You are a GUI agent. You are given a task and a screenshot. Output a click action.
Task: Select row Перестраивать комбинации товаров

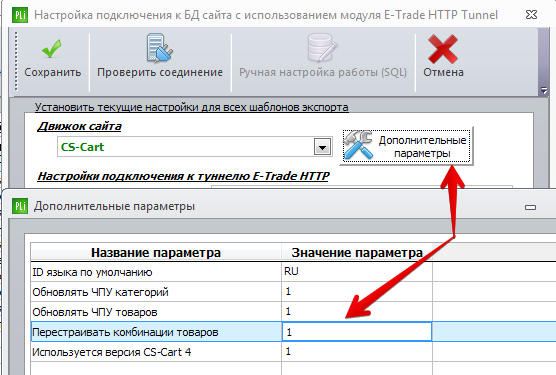156,332
